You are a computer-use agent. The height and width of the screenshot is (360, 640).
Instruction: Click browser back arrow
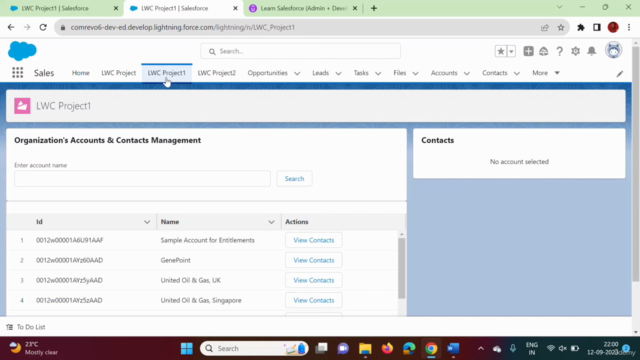[x=11, y=27]
